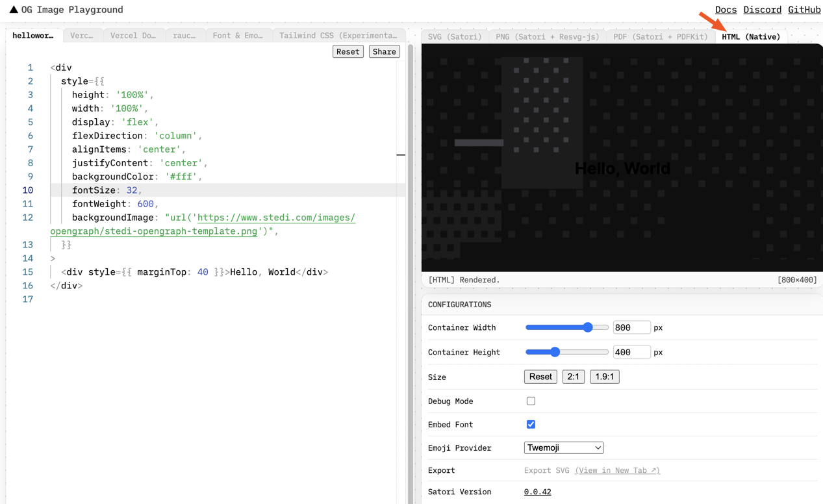
Task: Open the Font & Emoji example tab
Action: pyautogui.click(x=238, y=34)
